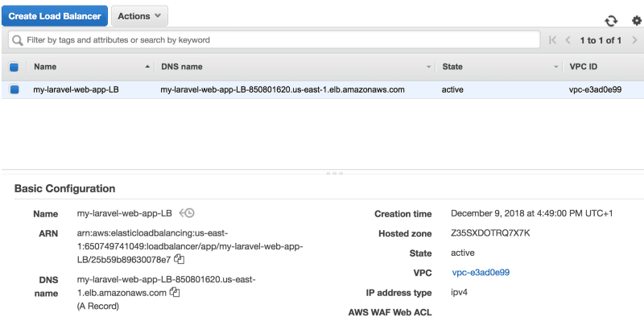Open State column dropdown arrow

[556, 67]
